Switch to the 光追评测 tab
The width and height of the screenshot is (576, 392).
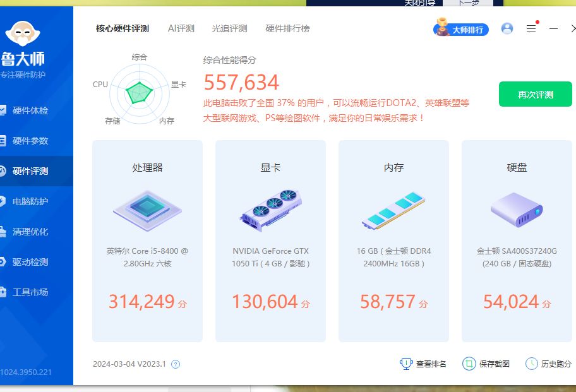pos(230,28)
